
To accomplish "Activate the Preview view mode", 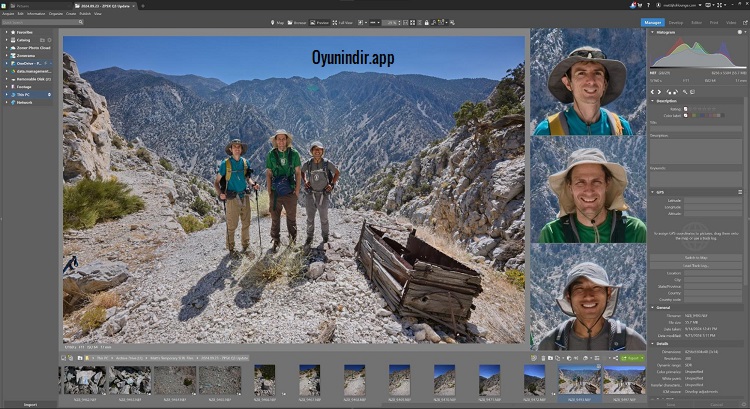I will coord(319,22).
